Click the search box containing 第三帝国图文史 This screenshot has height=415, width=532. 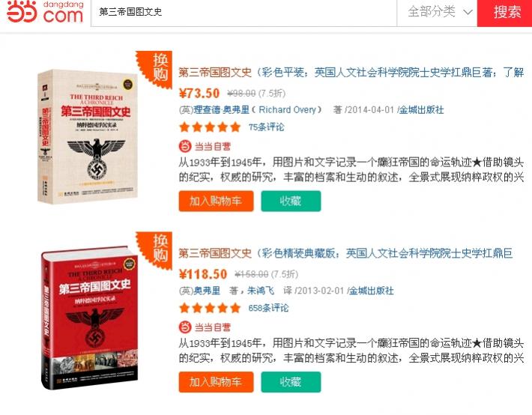coord(244,13)
